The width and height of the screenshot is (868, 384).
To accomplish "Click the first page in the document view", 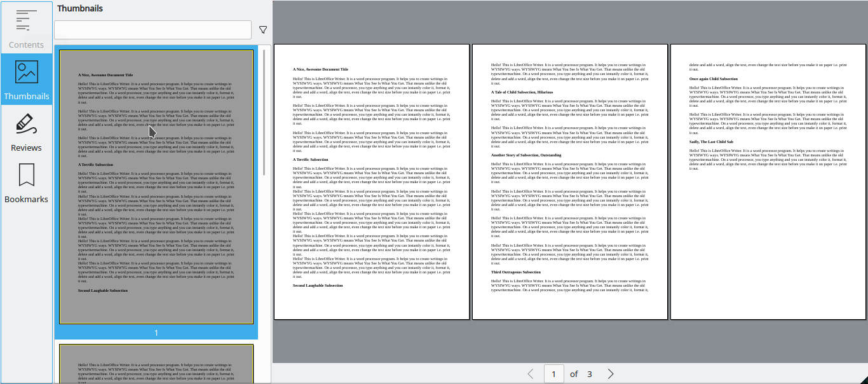I will 371,181.
